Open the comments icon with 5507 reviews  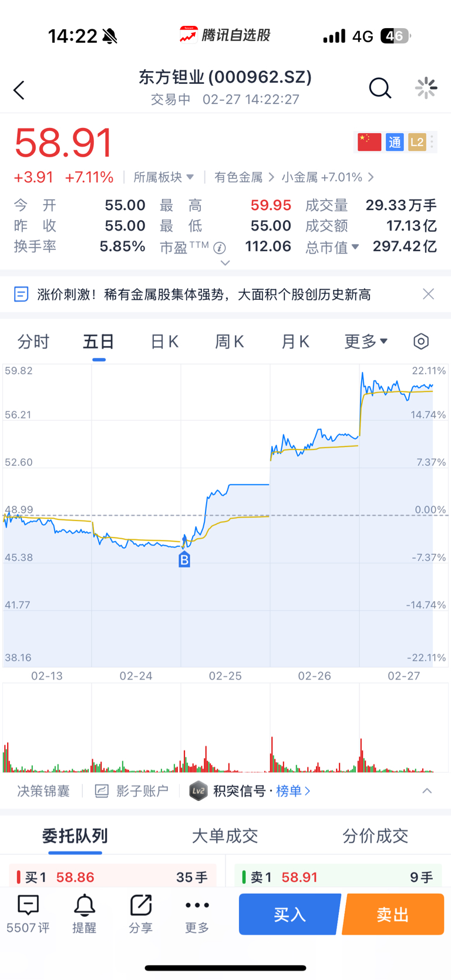[x=28, y=914]
